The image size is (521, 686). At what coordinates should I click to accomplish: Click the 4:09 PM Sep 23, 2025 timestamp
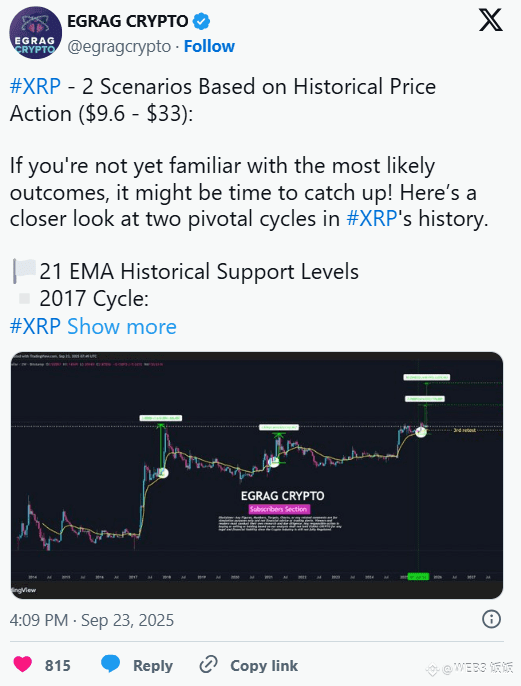(92, 620)
